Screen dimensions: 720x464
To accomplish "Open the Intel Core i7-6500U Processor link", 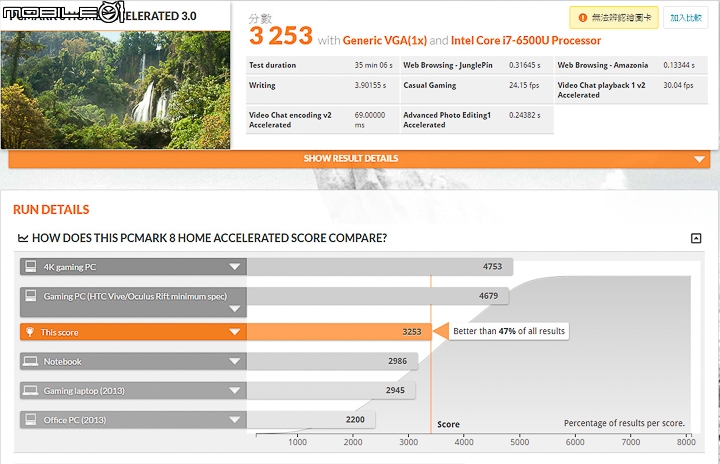I will [526, 40].
